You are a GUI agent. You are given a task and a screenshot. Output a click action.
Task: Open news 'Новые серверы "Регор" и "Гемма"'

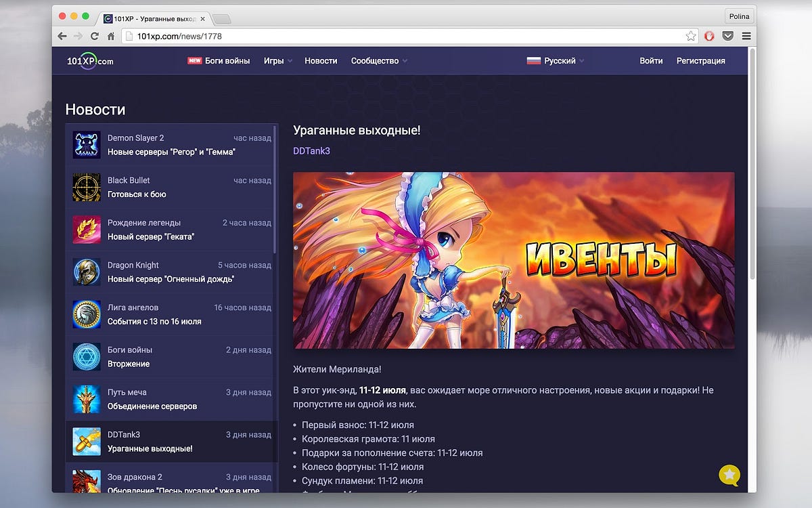click(x=171, y=152)
